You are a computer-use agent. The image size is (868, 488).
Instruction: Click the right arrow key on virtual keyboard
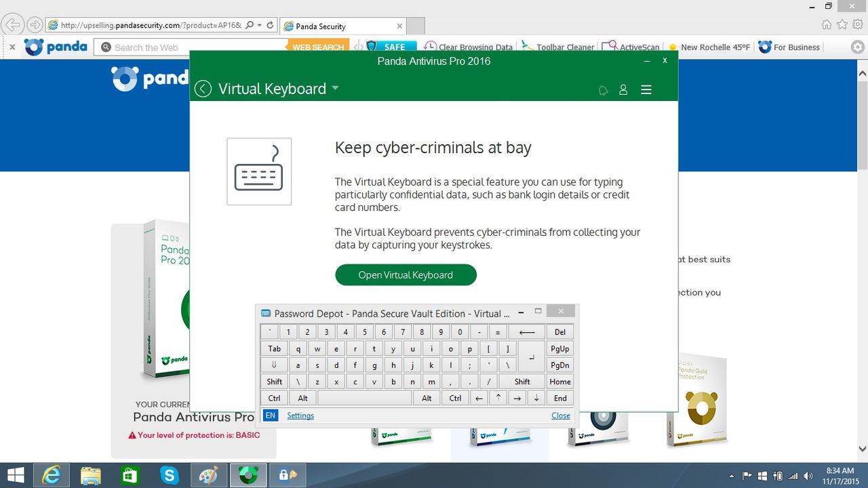tap(517, 398)
